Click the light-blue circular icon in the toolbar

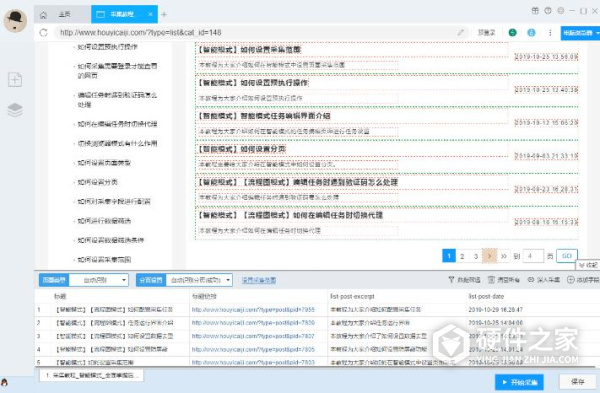(x=531, y=33)
